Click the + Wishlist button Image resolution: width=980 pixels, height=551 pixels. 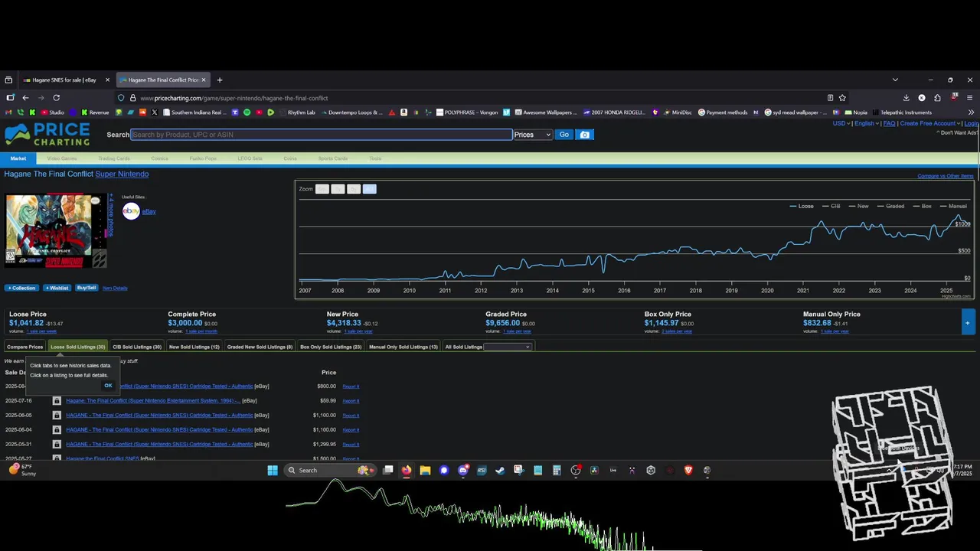click(57, 288)
